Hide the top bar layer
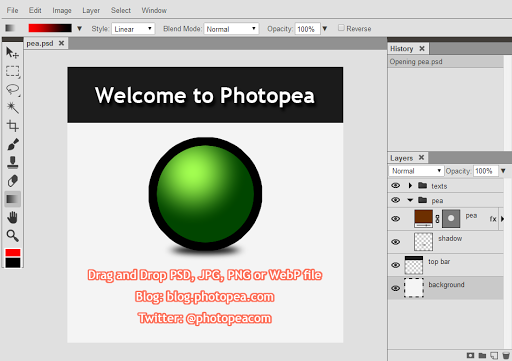The width and height of the screenshot is (512, 361). (x=396, y=265)
